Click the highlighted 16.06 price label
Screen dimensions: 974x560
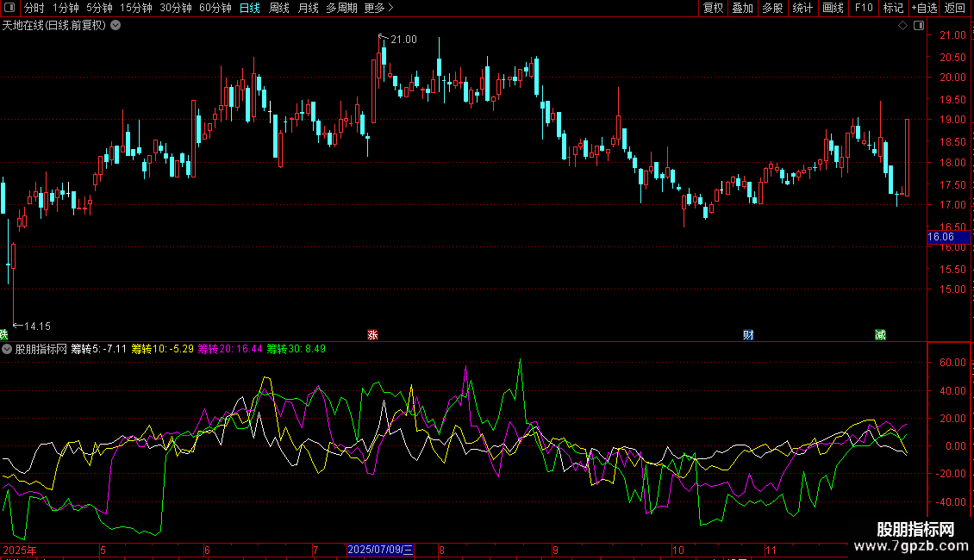point(948,237)
